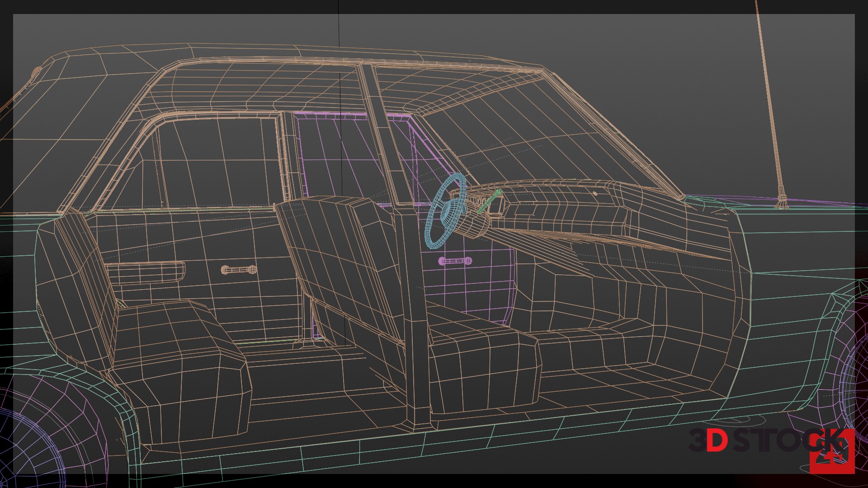
Task: Select the blue steering wheel wireframe
Action: pos(445,211)
